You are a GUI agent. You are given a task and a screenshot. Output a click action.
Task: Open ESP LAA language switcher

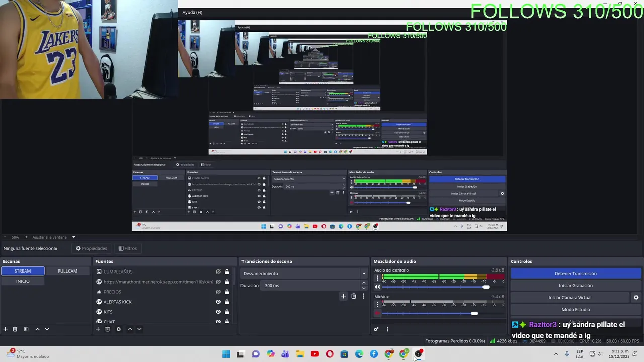click(580, 354)
